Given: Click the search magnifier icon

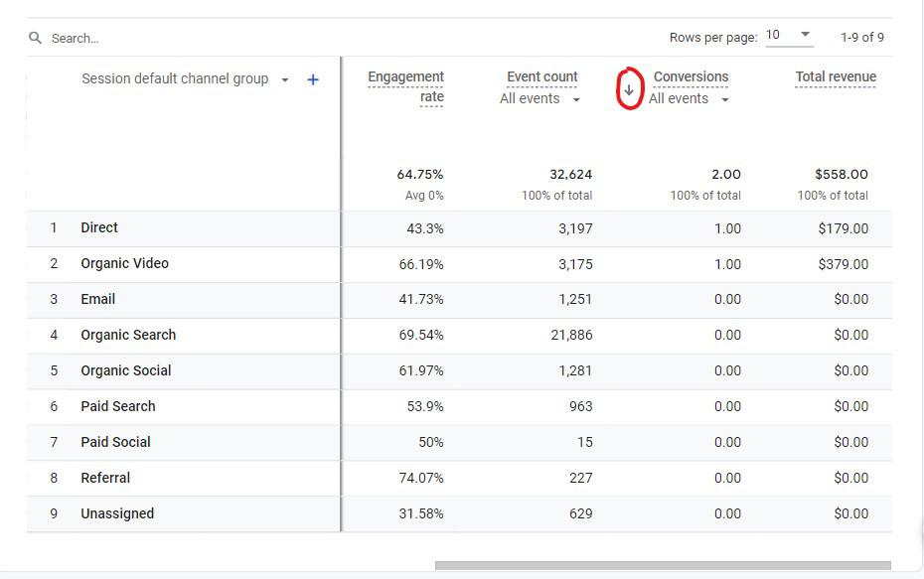Looking at the screenshot, I should pyautogui.click(x=36, y=38).
